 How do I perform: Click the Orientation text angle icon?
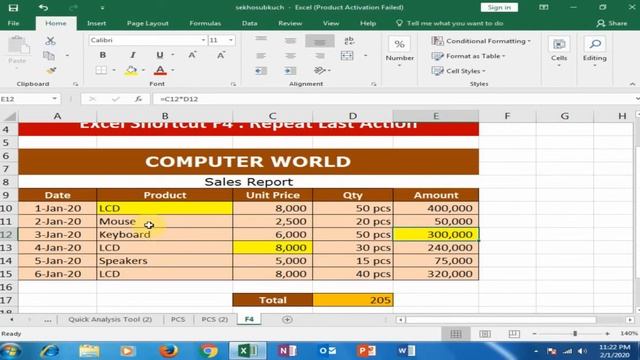[320, 71]
